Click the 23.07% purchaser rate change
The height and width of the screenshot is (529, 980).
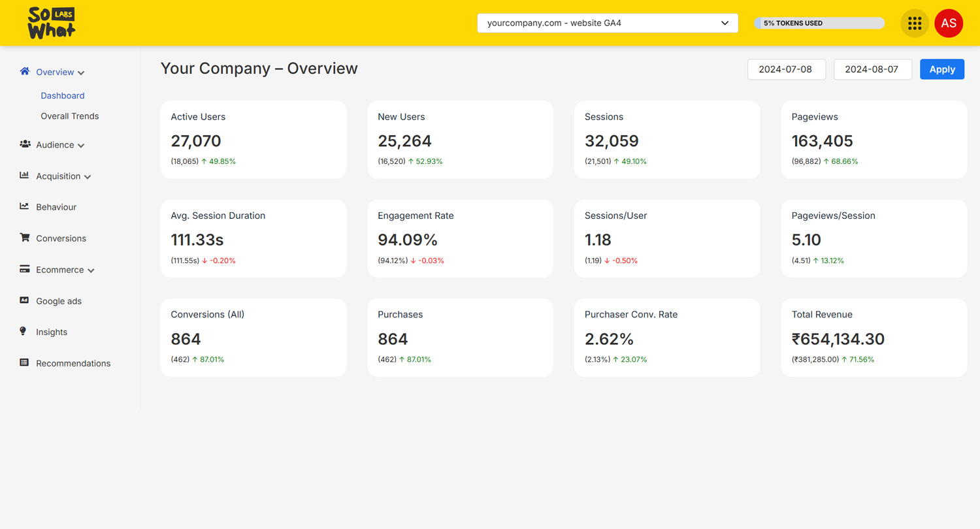click(x=630, y=360)
